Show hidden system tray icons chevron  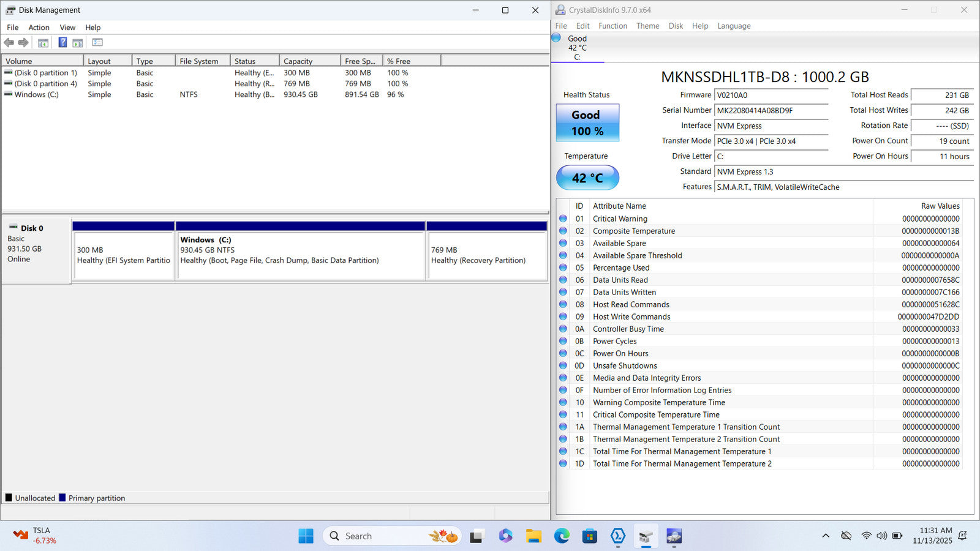[x=826, y=536]
